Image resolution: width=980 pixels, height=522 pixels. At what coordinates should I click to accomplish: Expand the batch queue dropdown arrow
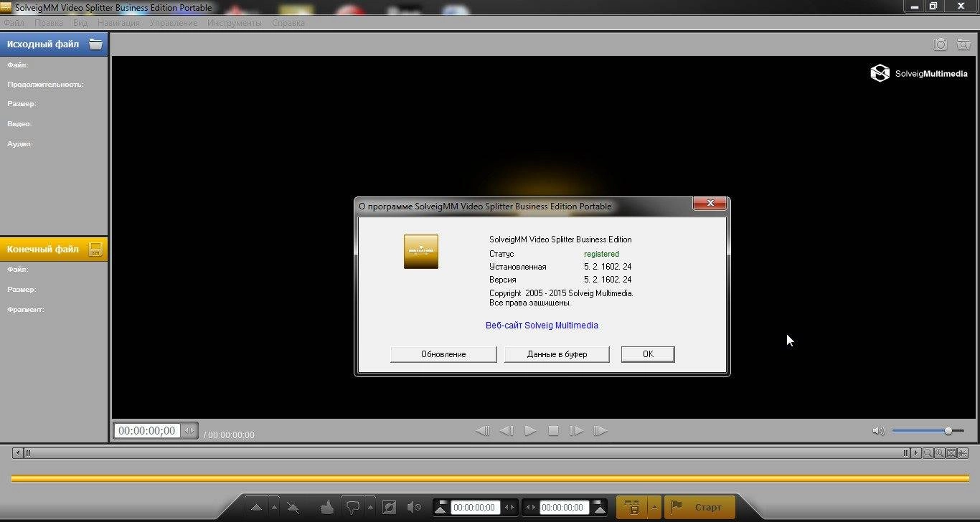click(654, 508)
